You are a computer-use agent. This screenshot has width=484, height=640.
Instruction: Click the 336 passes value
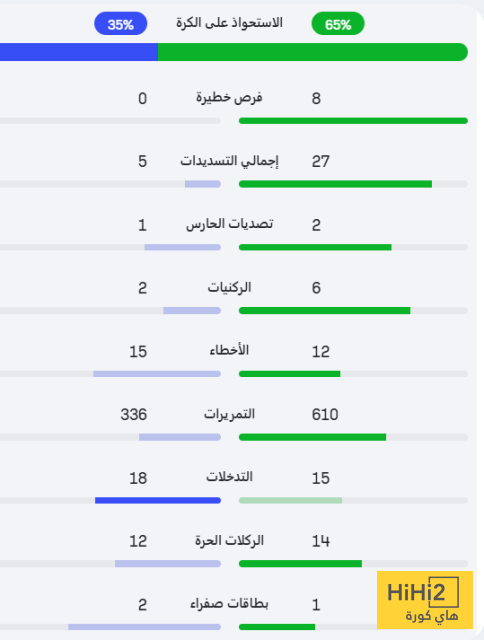coord(134,415)
